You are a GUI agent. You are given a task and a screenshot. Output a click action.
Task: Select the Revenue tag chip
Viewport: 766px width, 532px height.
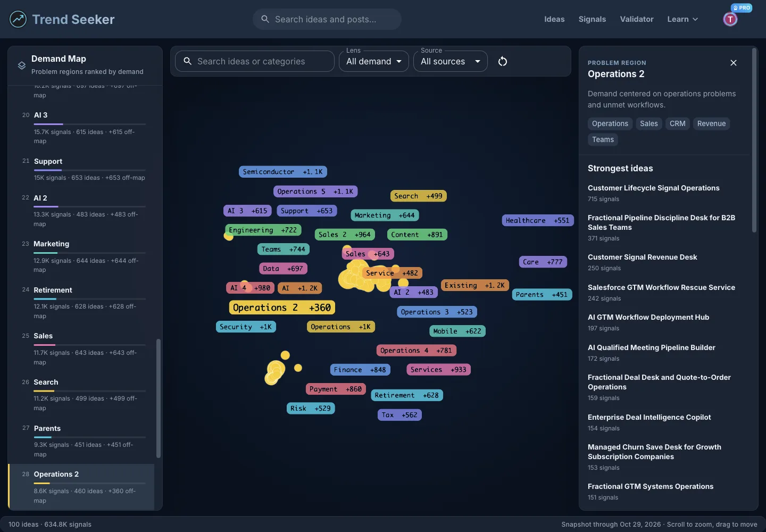pyautogui.click(x=711, y=123)
